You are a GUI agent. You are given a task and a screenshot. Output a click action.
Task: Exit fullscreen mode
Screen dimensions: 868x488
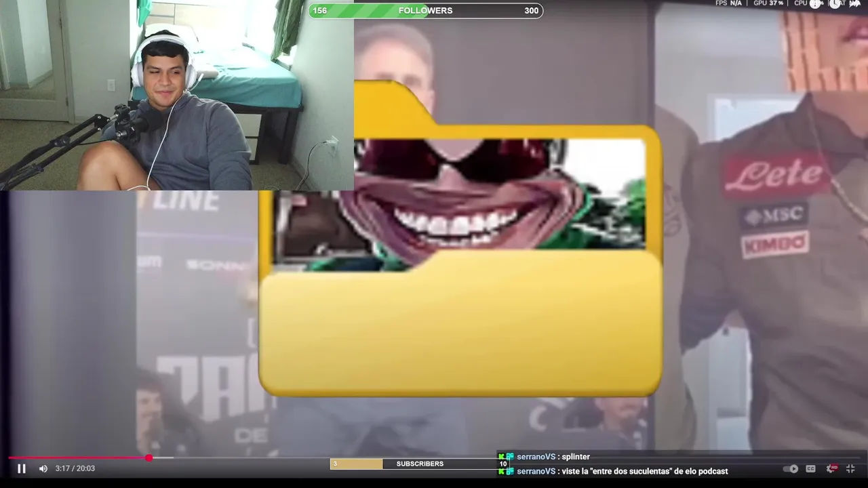[850, 468]
